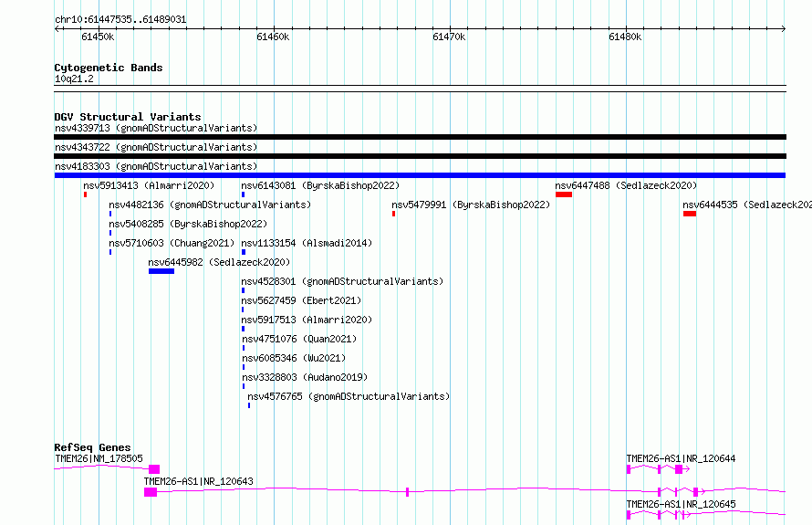The width and height of the screenshot is (812, 525).
Task: Open the nsv4183303 gnomAD variant label
Action: tap(156, 166)
